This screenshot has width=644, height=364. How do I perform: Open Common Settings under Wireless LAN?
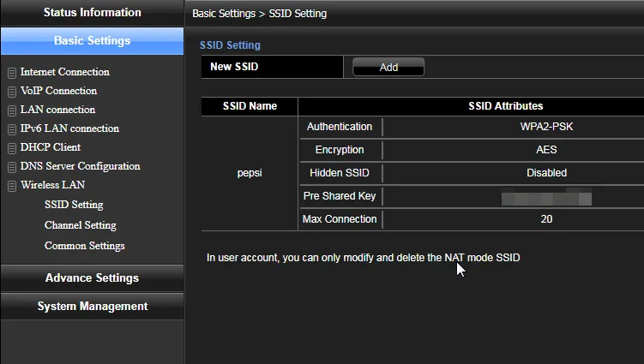[x=84, y=246]
